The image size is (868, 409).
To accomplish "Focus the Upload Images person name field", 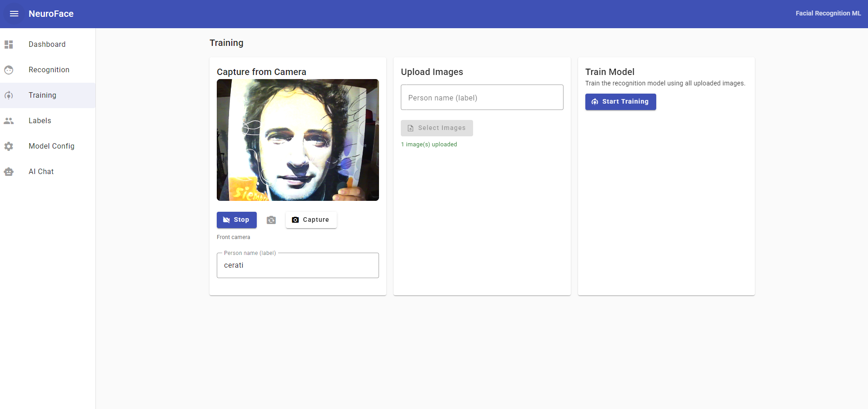I will click(x=482, y=97).
